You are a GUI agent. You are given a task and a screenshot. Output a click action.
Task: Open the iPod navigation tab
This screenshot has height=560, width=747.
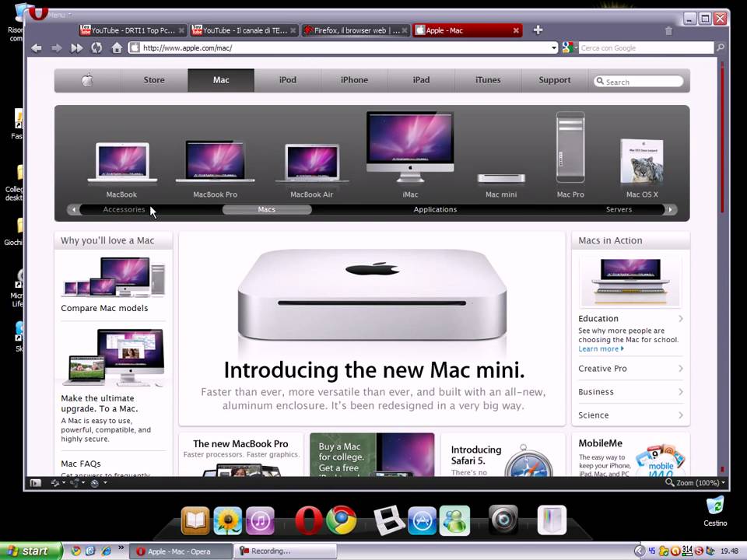point(288,80)
